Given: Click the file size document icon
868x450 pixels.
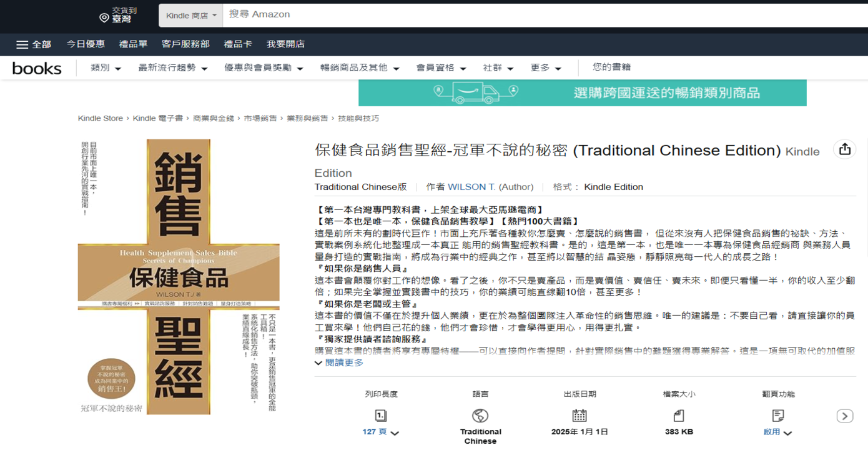Looking at the screenshot, I should point(679,416).
